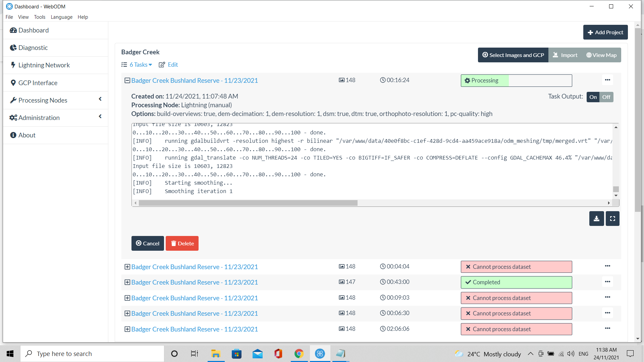
Task: Collapse the processing Badger Creek task
Action: (127, 80)
